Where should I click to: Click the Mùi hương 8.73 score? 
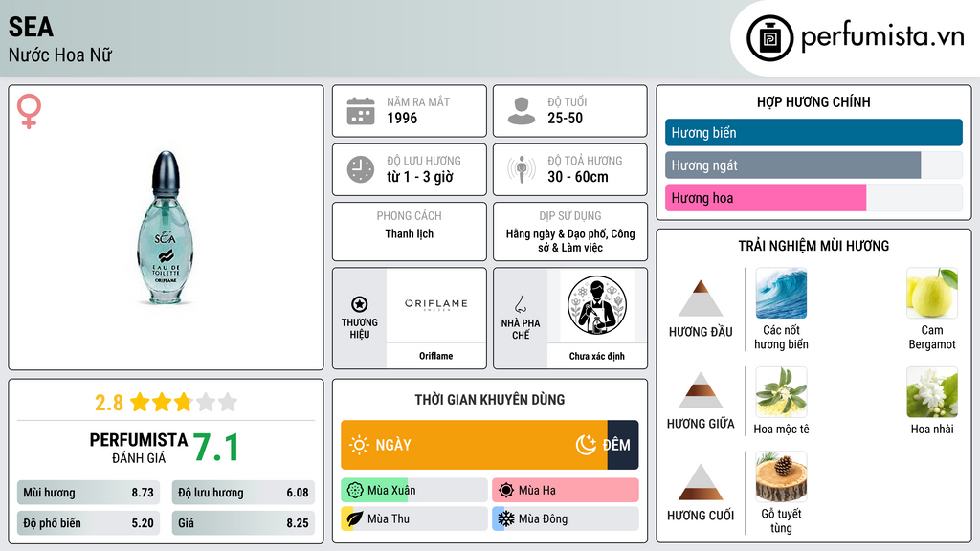pyautogui.click(x=88, y=493)
